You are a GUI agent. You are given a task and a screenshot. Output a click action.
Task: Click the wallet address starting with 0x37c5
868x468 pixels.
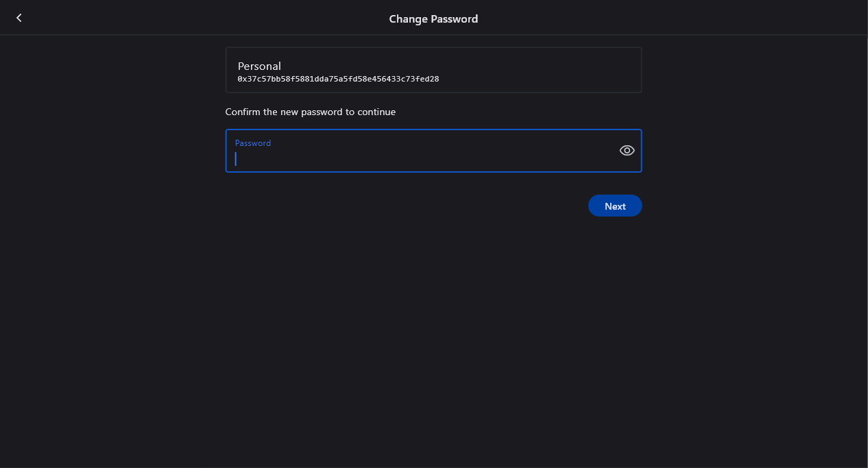[338, 79]
